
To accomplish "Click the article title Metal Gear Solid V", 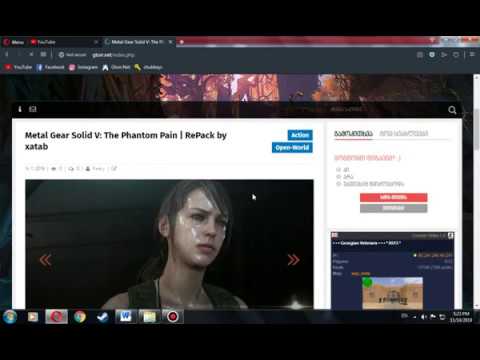I will (x=126, y=141).
